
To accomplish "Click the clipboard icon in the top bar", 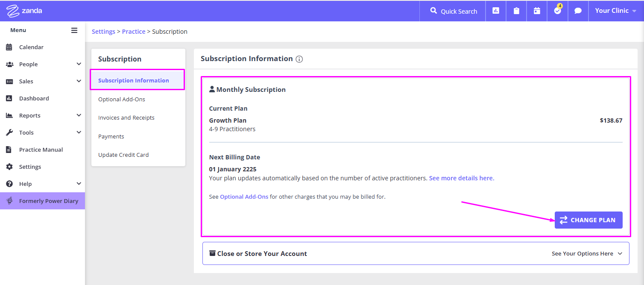I will pos(516,11).
